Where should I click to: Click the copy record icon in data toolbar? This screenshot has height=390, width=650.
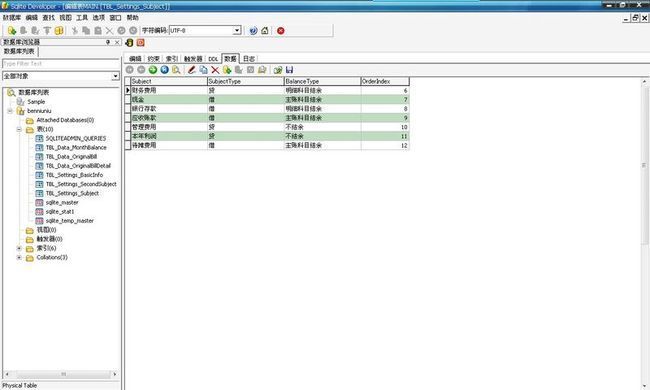click(203, 70)
